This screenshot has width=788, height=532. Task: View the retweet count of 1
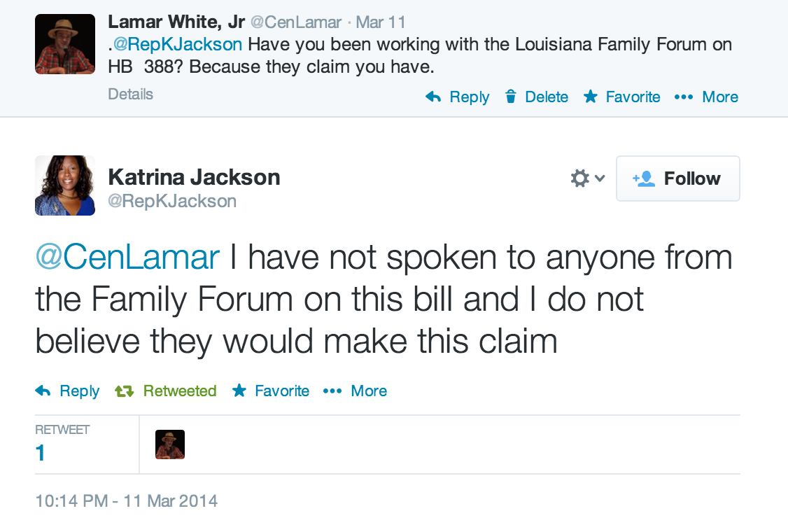[x=41, y=453]
